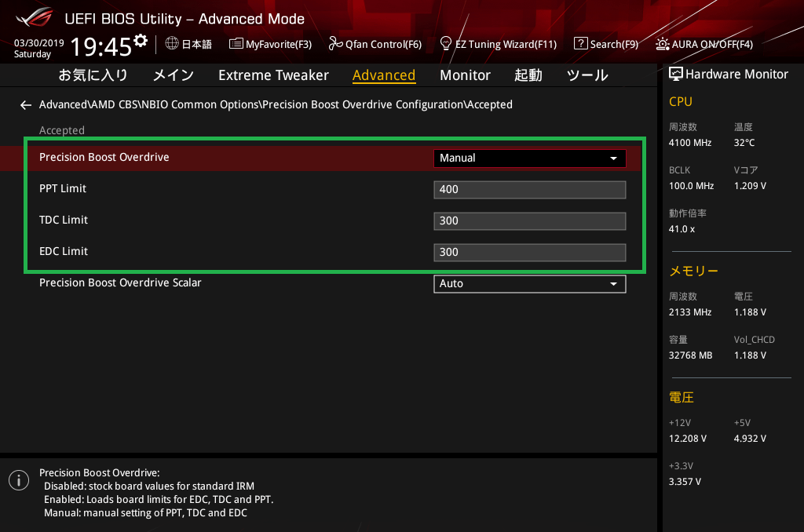Switch to the Extreme Tweaker tab

(x=273, y=75)
